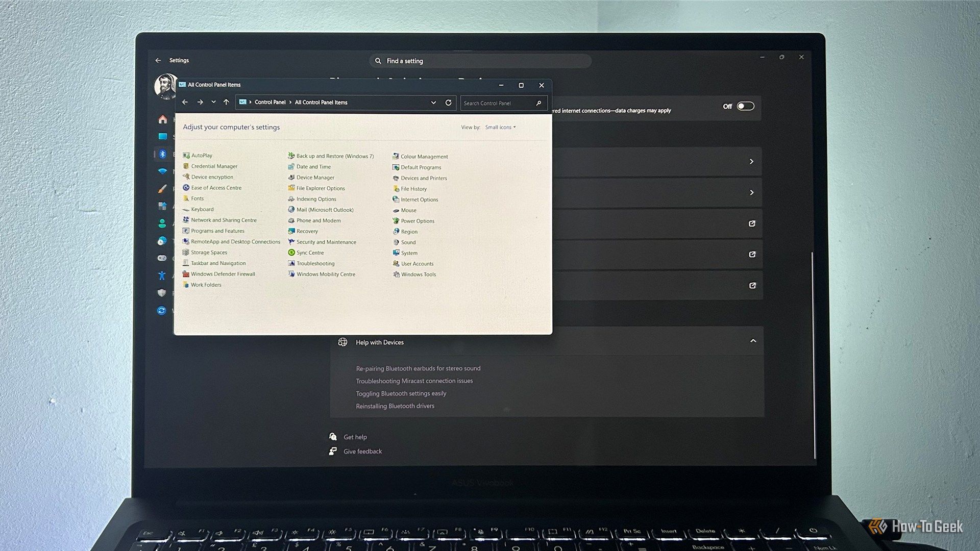Click the Find a setting search box
This screenshot has height=551, width=980.
pyautogui.click(x=480, y=61)
